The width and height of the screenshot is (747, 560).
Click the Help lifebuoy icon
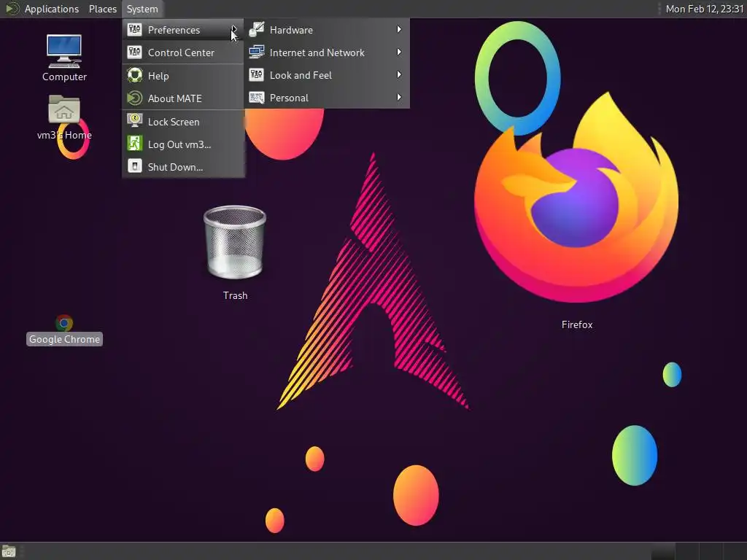pyautogui.click(x=134, y=75)
